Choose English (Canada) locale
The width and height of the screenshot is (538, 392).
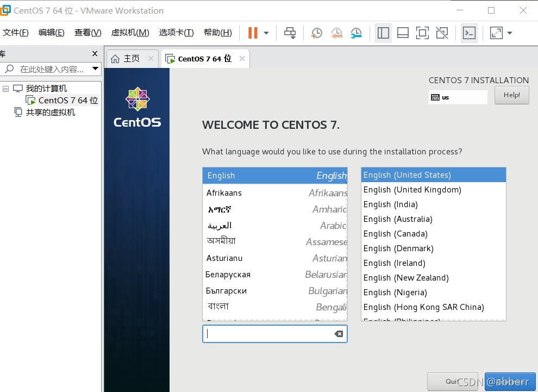click(433, 234)
